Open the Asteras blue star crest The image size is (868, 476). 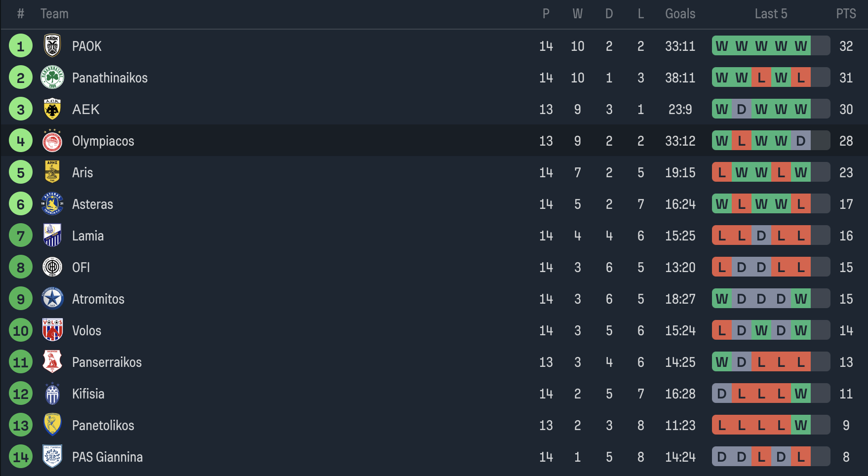click(x=52, y=204)
